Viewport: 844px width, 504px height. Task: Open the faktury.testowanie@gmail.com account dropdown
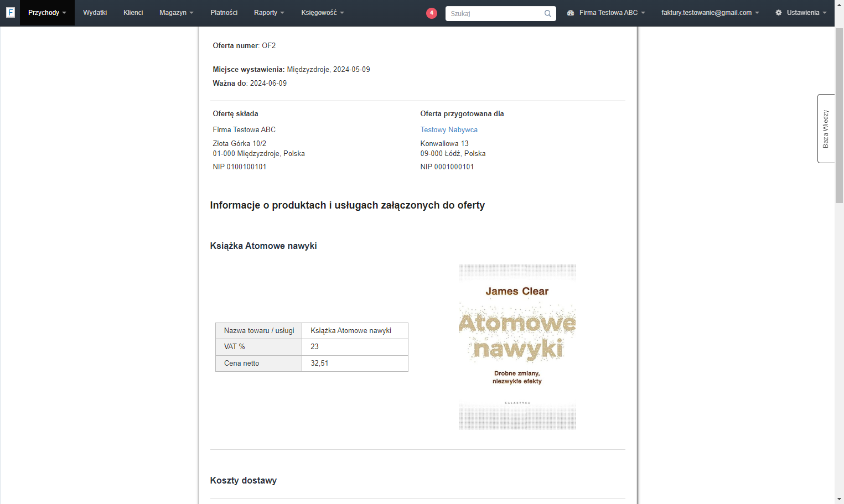pos(710,13)
